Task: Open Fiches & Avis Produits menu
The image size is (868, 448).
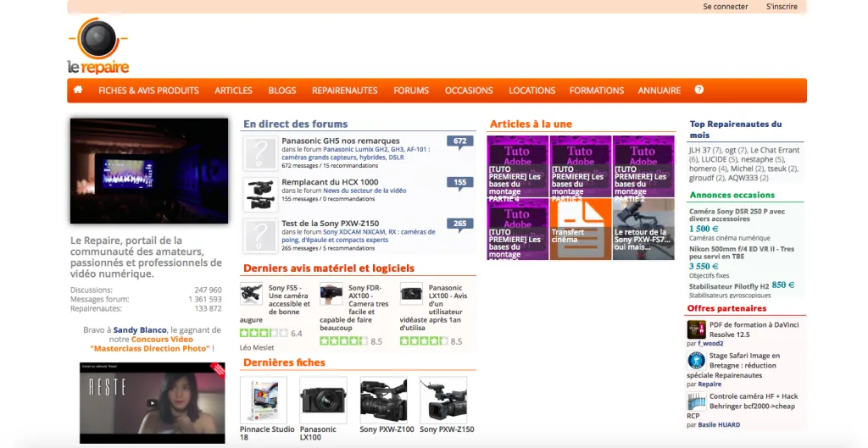Action: (x=148, y=90)
